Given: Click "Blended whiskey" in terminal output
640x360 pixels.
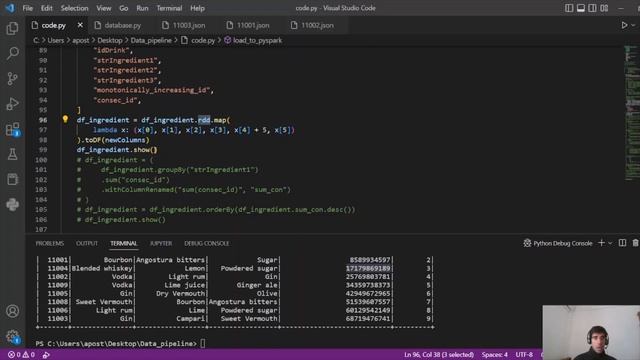Looking at the screenshot, I should point(102,268).
